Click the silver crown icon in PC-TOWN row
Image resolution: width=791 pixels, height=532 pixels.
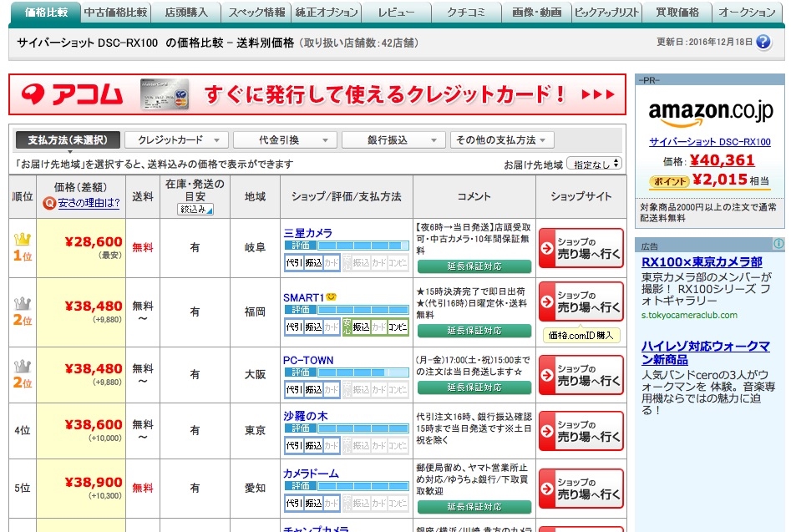[x=23, y=366]
